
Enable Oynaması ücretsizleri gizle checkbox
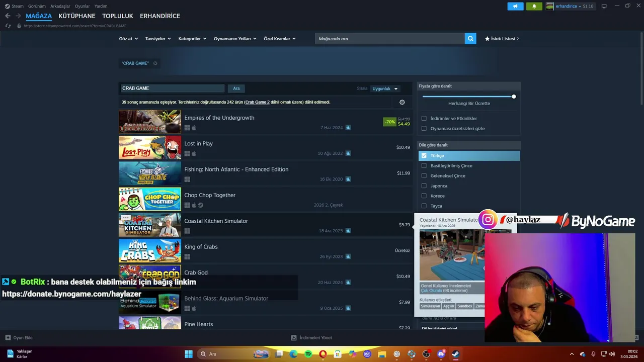pos(424,129)
